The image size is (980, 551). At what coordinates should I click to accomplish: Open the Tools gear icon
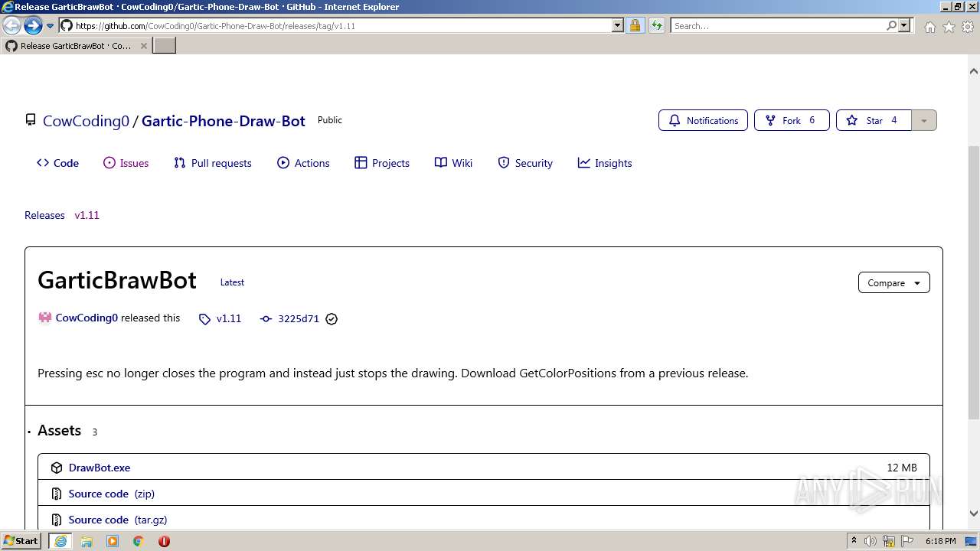(x=968, y=27)
